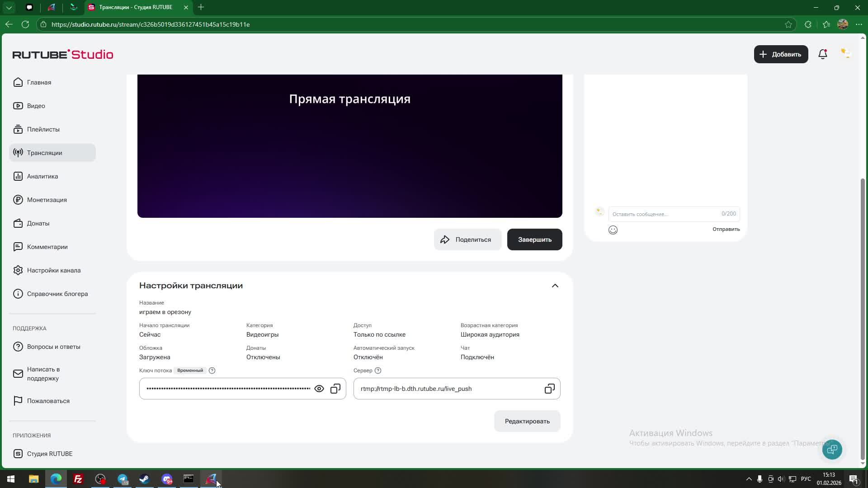
Task: Show hidden system tray icons
Action: tap(749, 479)
